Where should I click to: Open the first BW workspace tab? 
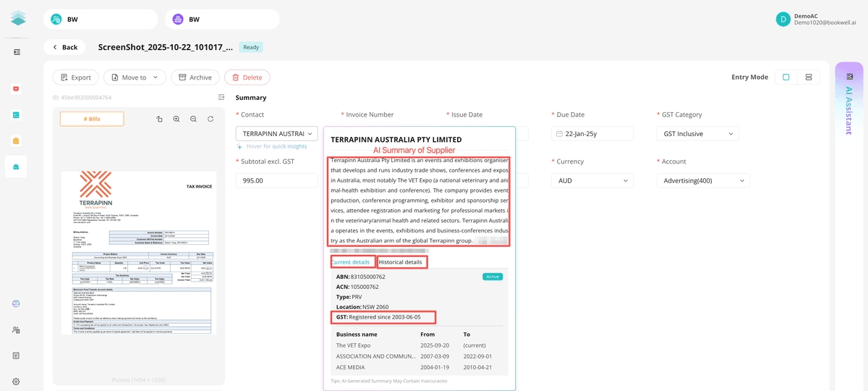coord(101,20)
